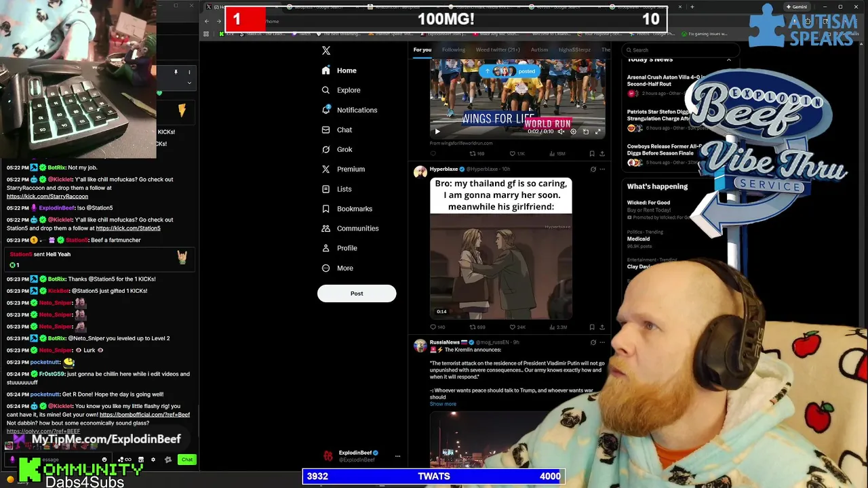The image size is (868, 488).
Task: Repost the Wings for Life post (169)
Action: (477, 154)
